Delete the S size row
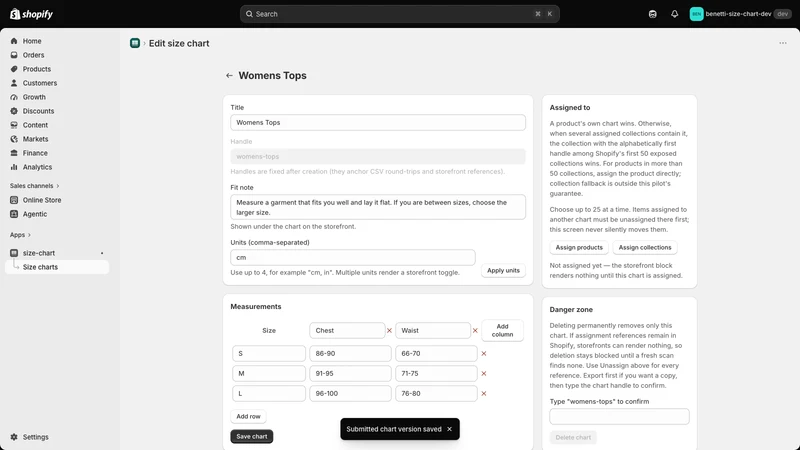Image resolution: width=800 pixels, height=450 pixels. coord(484,354)
